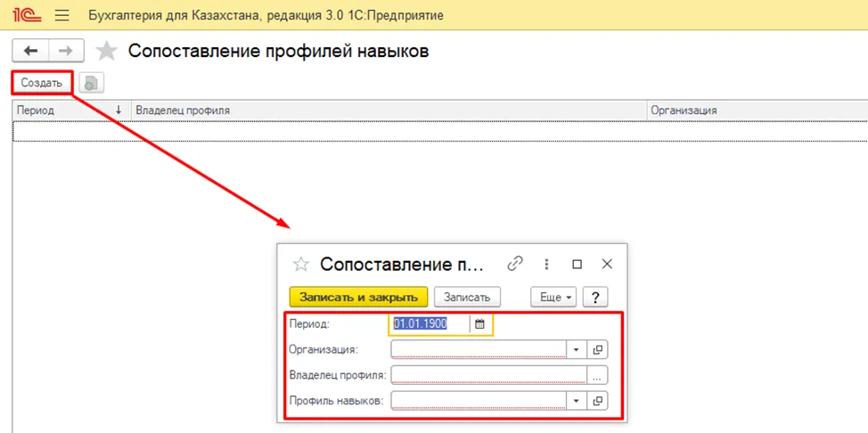868x433 pixels.
Task: Expand the Профиль навыков dropdown arrow
Action: click(x=577, y=400)
